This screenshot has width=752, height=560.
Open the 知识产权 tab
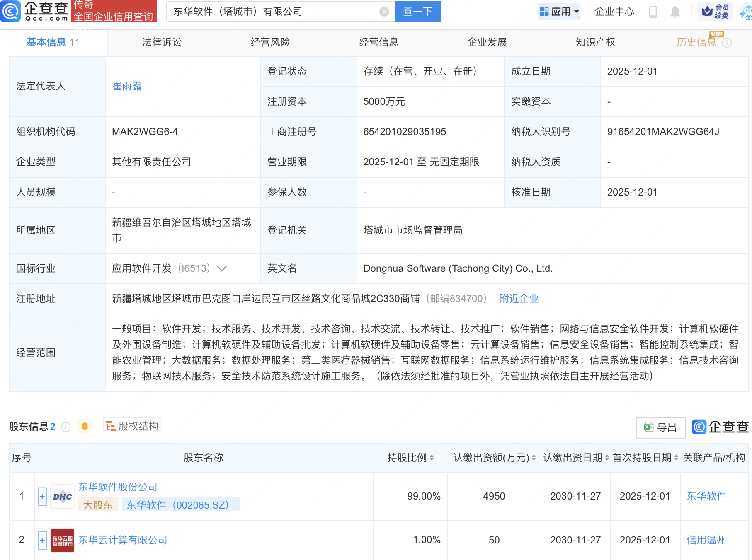click(595, 42)
